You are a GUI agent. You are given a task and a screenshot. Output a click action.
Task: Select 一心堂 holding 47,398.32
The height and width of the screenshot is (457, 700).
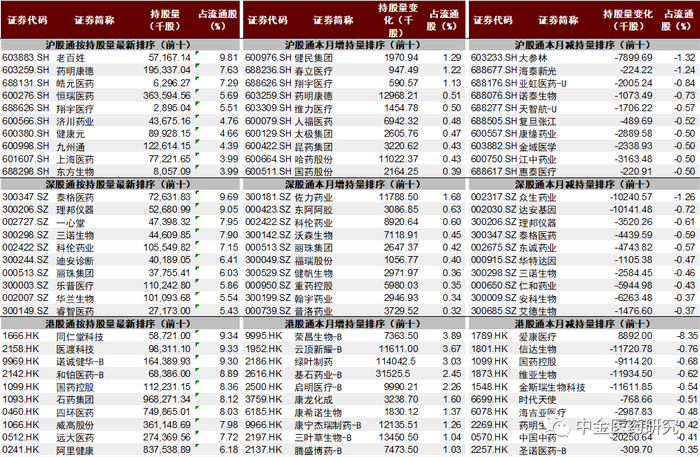(x=169, y=222)
